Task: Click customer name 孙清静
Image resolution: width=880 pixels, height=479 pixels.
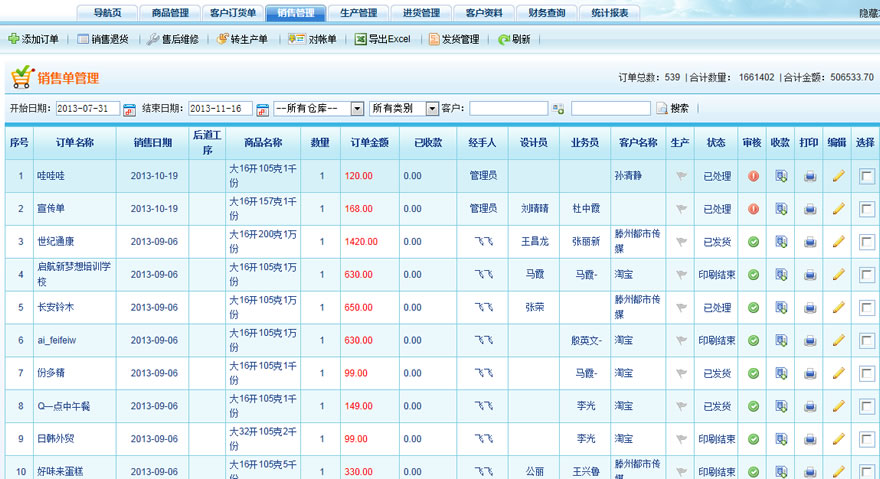Action: [628, 176]
